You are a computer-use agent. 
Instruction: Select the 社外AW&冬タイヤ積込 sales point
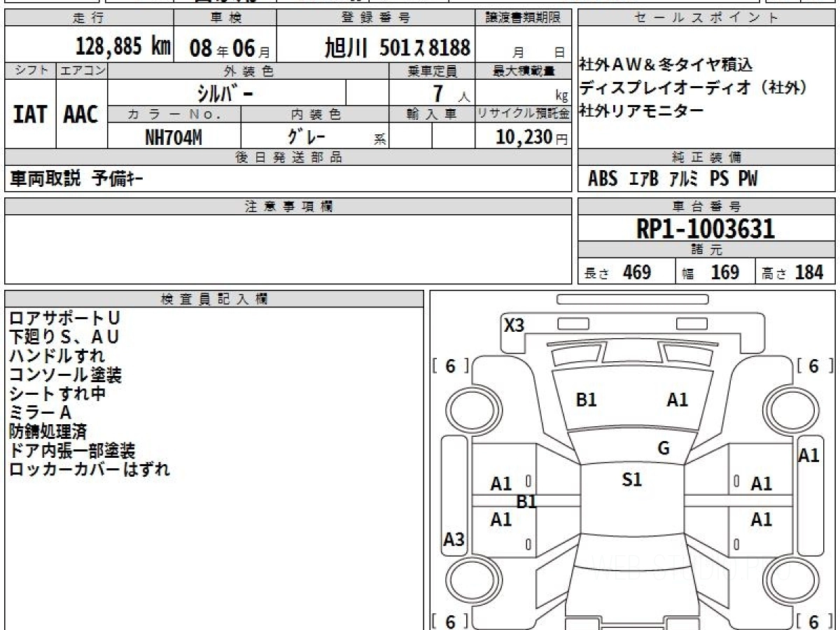[666, 65]
